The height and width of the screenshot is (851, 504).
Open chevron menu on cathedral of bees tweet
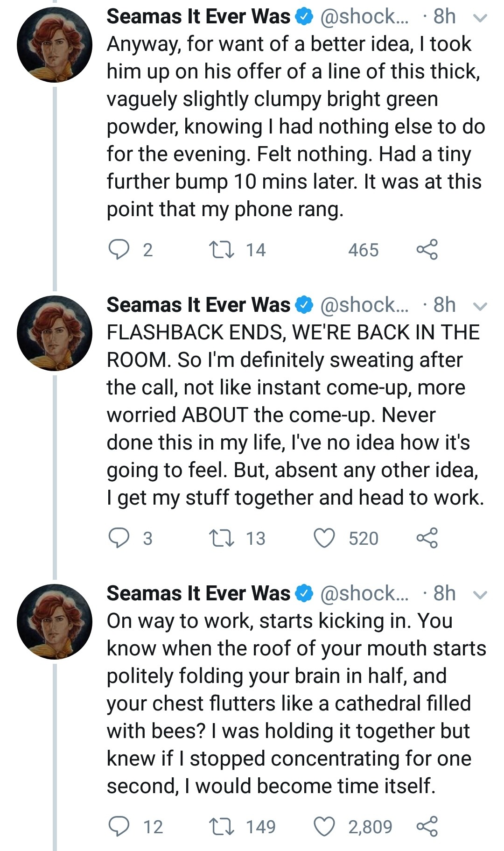click(480, 595)
